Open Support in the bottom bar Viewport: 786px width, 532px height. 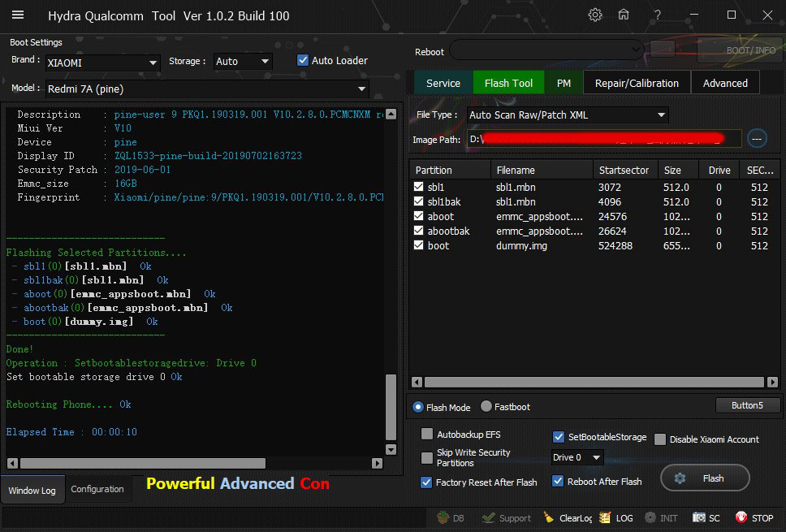coord(506,517)
